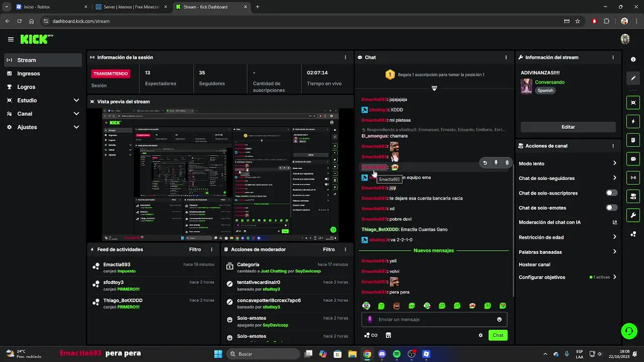The width and height of the screenshot is (644, 362).
Task: Pin the hovered Emactla693 message
Action: [496, 163]
